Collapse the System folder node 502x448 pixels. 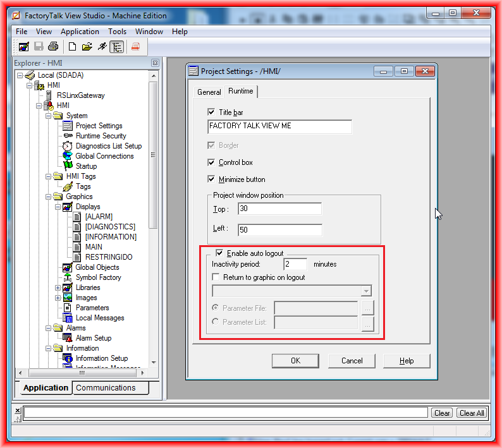pyautogui.click(x=48, y=116)
